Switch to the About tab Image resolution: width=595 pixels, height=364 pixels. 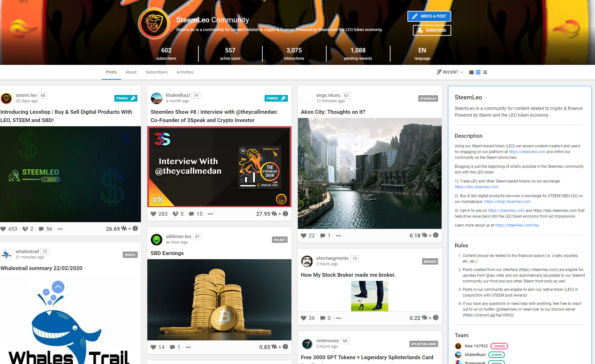point(131,72)
